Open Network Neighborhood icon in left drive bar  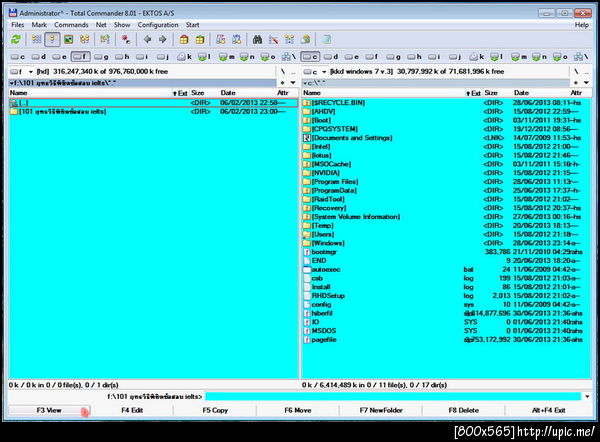click(x=289, y=57)
